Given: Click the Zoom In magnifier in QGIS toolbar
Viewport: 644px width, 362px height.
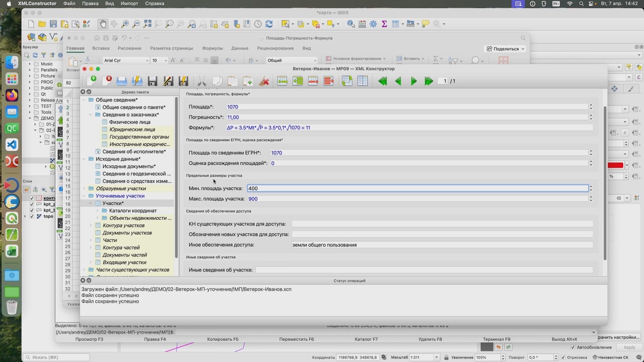Looking at the screenshot, I should (125, 24).
